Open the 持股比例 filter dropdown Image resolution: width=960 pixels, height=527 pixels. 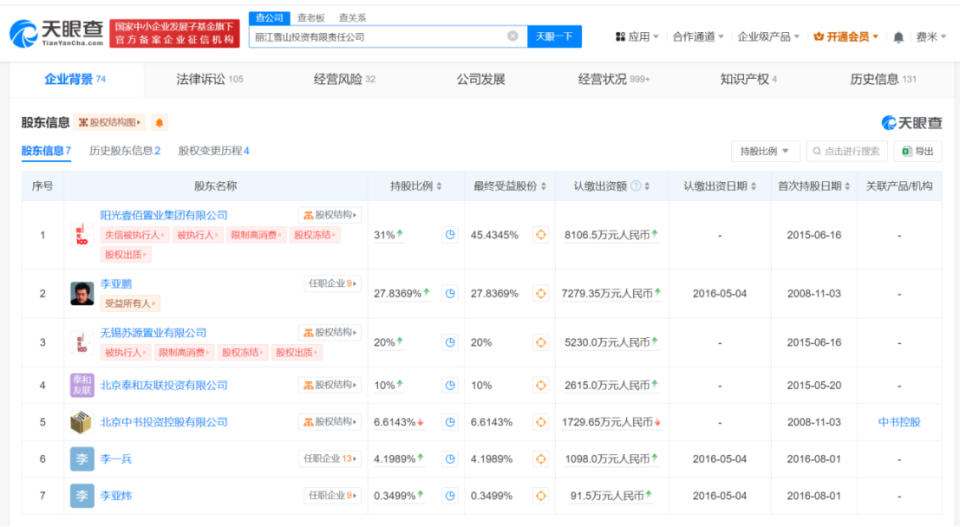[x=765, y=151]
